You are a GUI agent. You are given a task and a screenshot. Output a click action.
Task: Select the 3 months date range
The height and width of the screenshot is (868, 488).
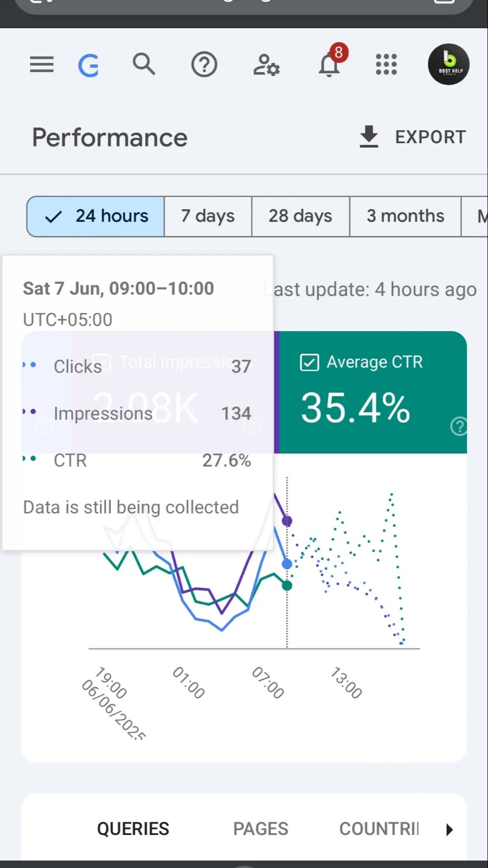tap(405, 216)
